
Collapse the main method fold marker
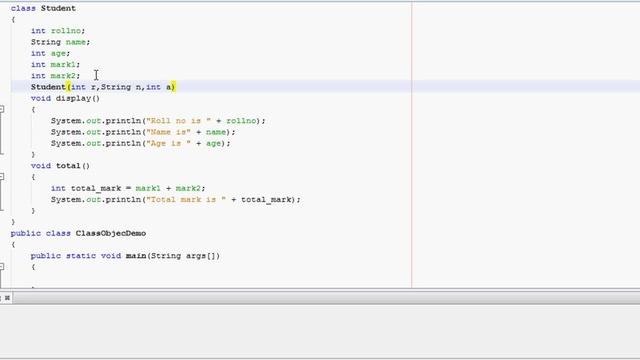tap(2, 267)
